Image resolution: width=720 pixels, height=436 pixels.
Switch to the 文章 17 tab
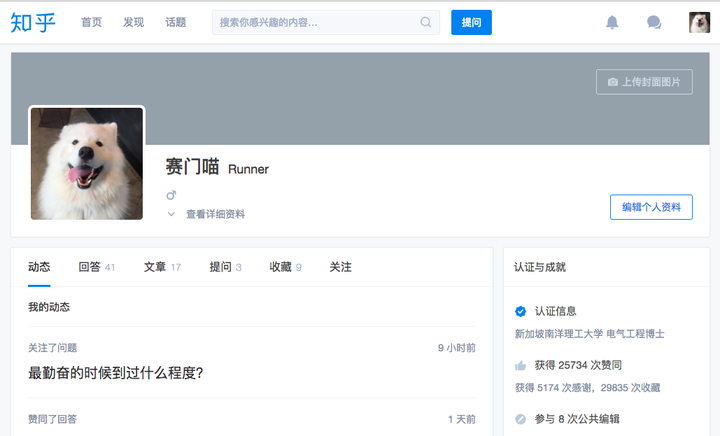(162, 267)
